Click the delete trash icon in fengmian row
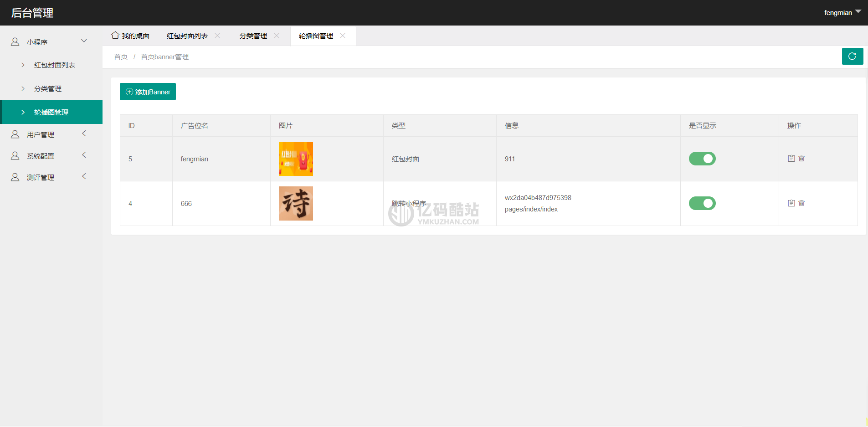The image size is (868, 427). 801,159
